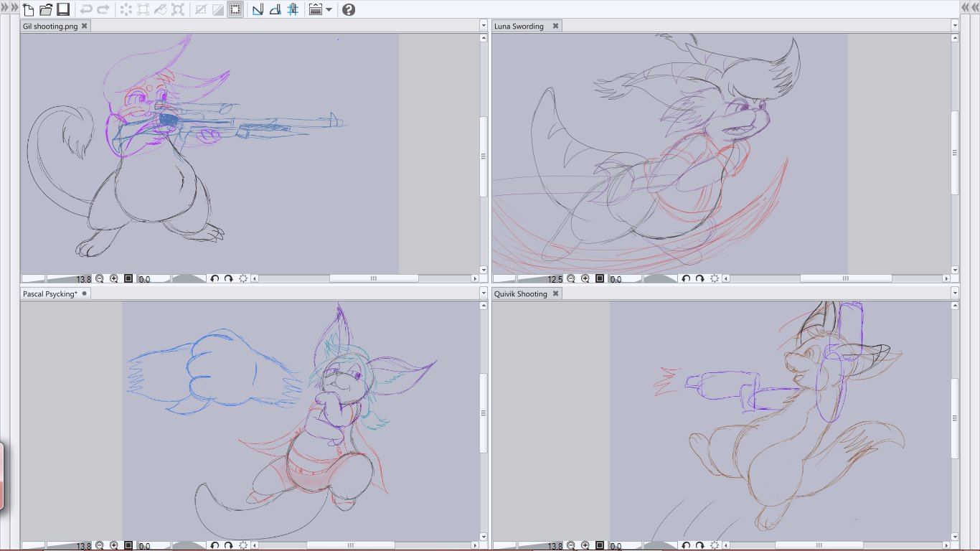Rotate the Luna Swording canvas left
This screenshot has width=980, height=551.
point(686,278)
